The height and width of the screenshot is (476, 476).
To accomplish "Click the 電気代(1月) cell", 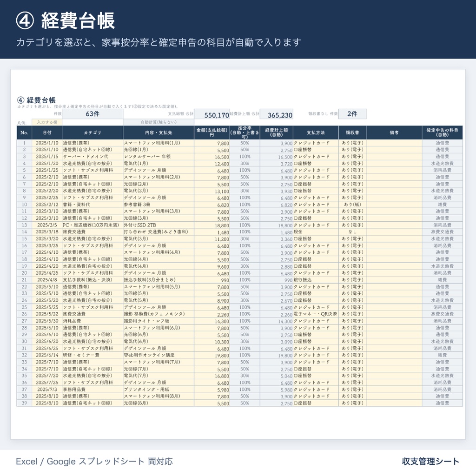I will (159, 163).
